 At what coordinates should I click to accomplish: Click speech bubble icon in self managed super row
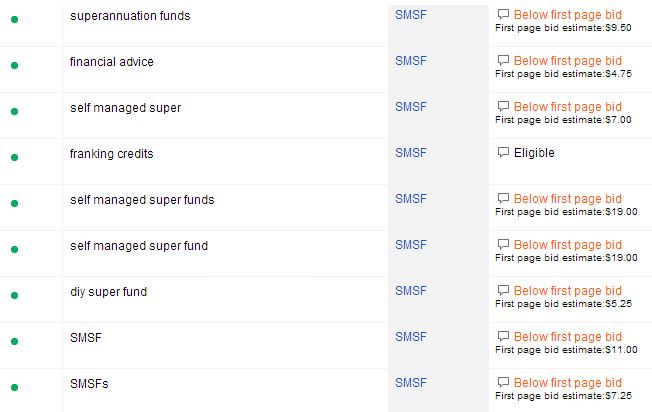[x=503, y=107]
